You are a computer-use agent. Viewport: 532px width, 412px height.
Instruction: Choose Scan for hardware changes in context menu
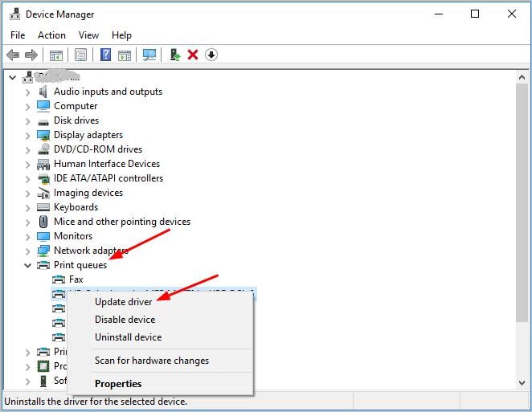pos(161,361)
